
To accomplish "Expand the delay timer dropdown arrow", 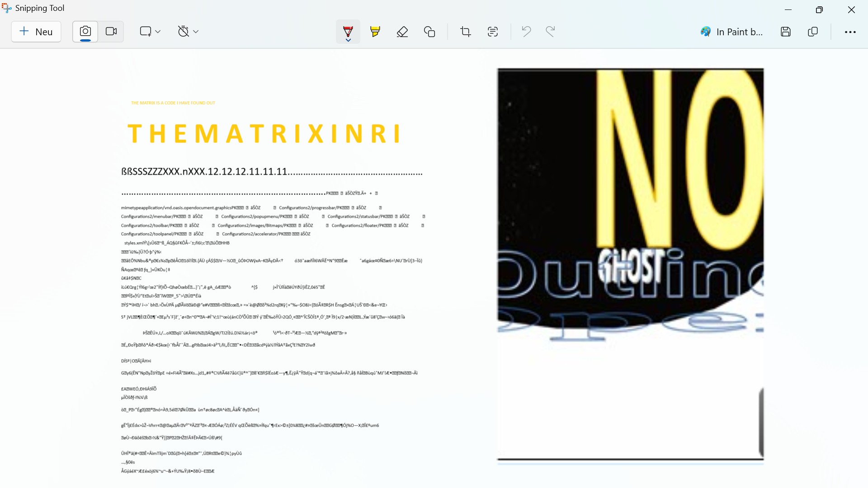I will coord(196,32).
